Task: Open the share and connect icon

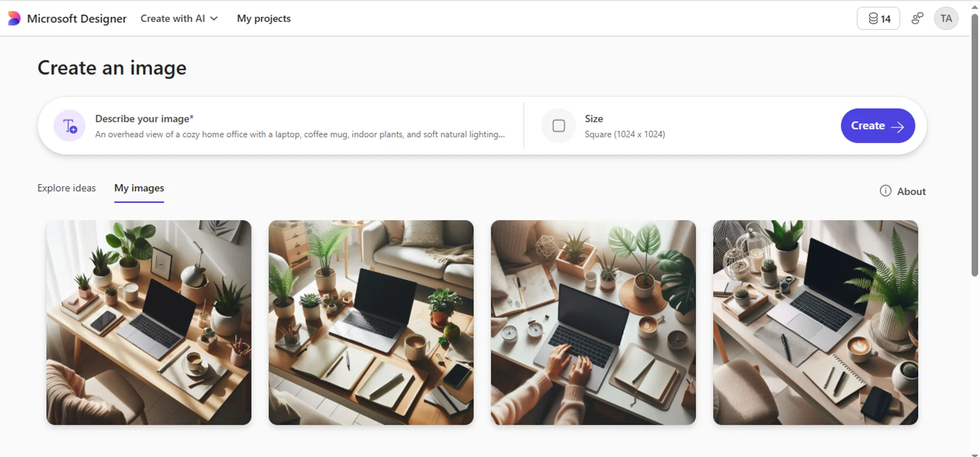Action: click(x=917, y=18)
